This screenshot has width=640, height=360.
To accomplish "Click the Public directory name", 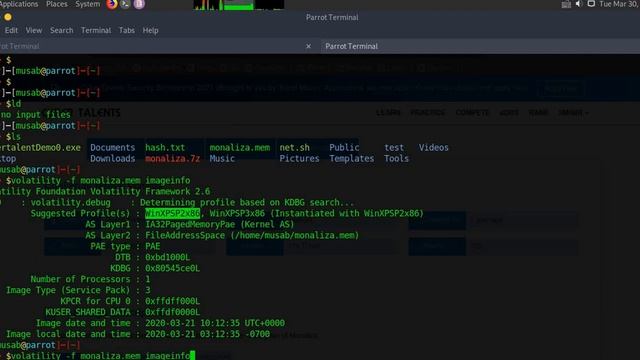I will (344, 147).
